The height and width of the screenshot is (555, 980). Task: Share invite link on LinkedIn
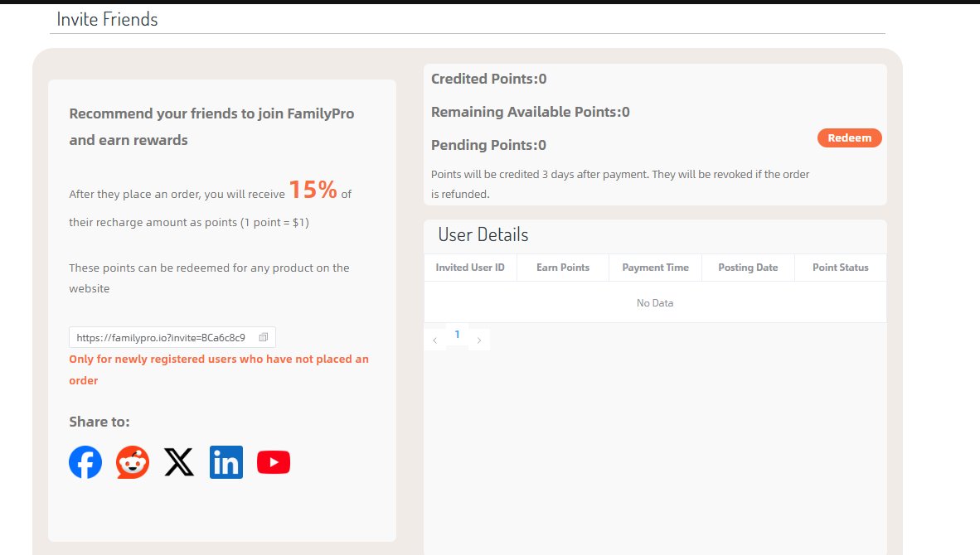coord(226,462)
